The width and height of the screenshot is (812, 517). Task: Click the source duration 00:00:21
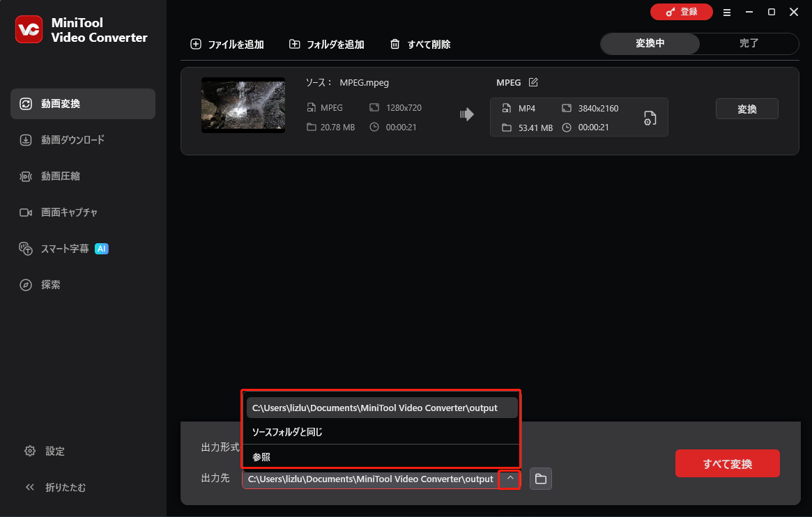click(401, 128)
